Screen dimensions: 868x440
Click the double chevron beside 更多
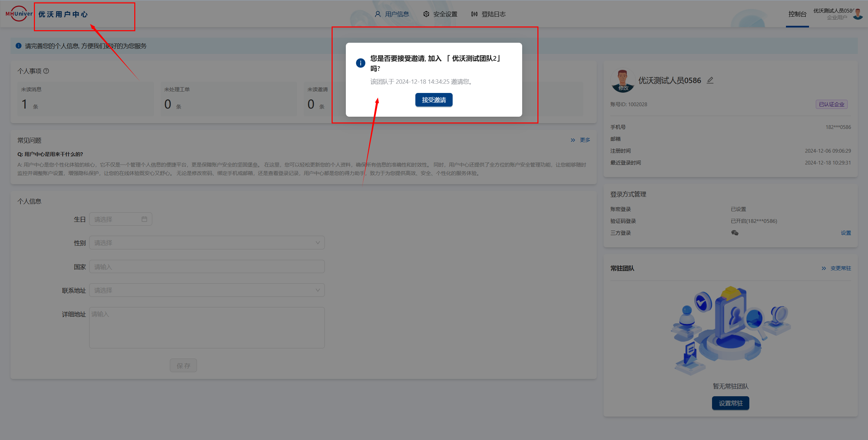(573, 140)
